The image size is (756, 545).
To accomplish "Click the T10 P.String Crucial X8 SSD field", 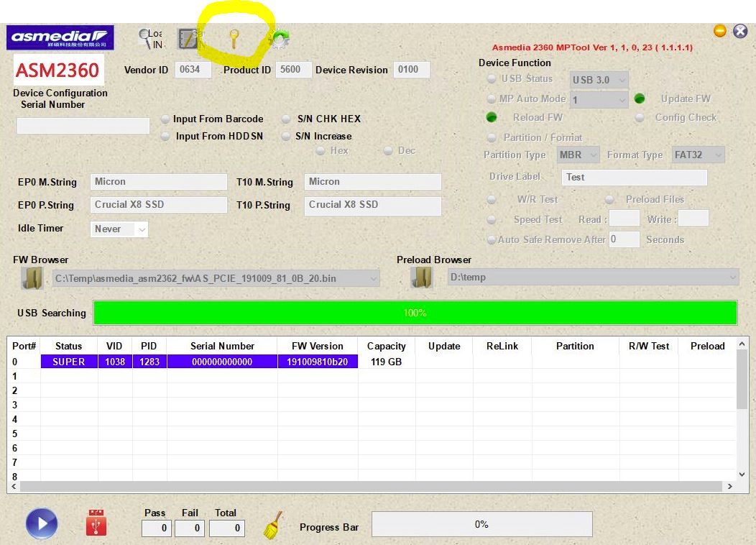I will click(373, 206).
